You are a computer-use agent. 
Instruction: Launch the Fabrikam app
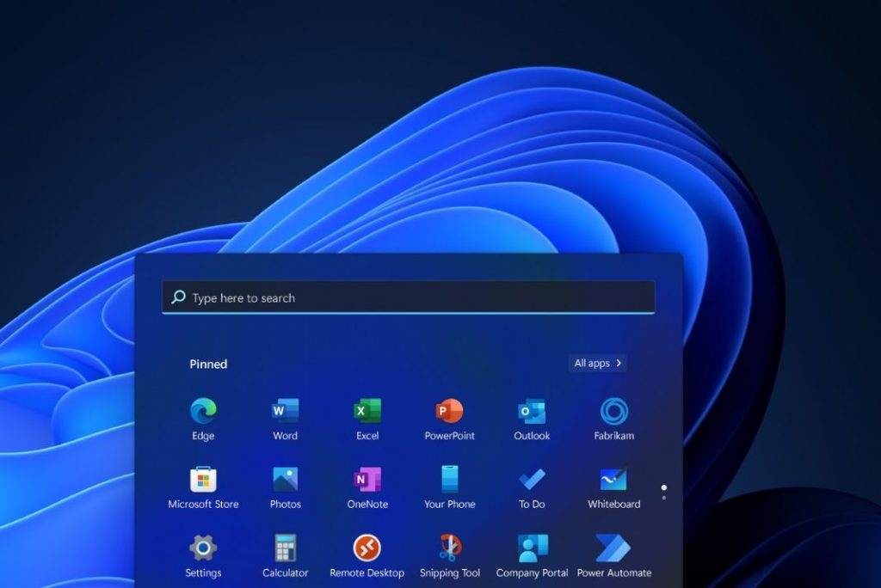pos(614,411)
